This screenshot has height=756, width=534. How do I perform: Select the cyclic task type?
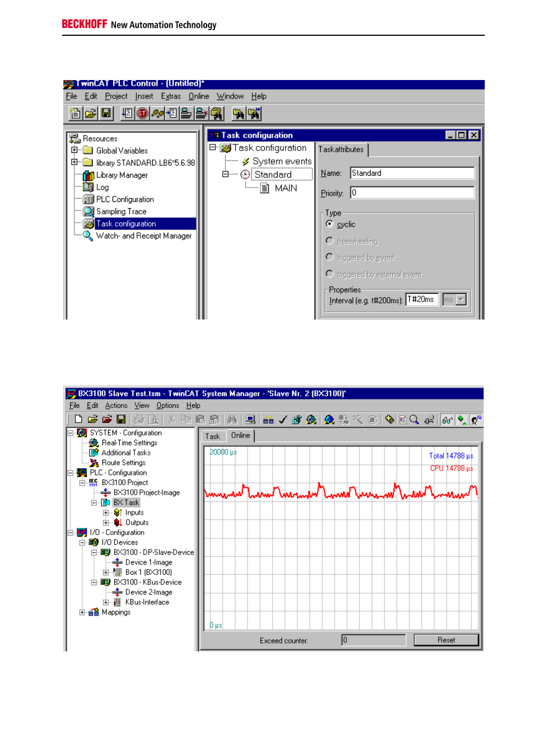click(330, 224)
